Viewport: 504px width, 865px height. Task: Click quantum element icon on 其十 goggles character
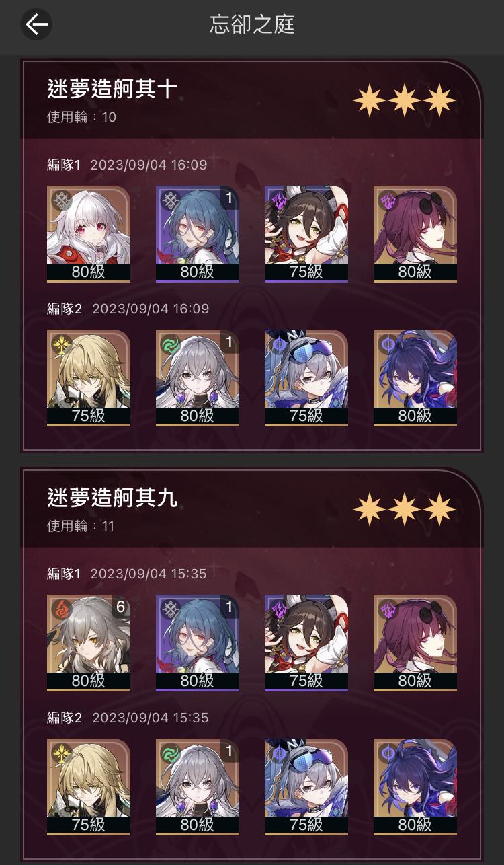pyautogui.click(x=280, y=344)
